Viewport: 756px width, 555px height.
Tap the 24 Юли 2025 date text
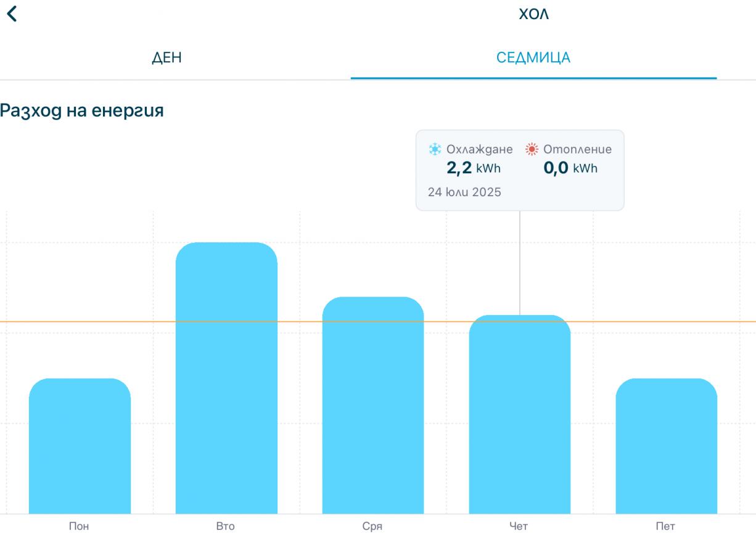(464, 192)
